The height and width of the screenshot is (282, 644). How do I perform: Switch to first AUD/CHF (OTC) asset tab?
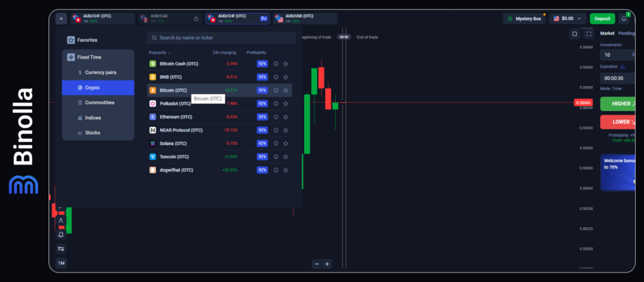pyautogui.click(x=103, y=18)
